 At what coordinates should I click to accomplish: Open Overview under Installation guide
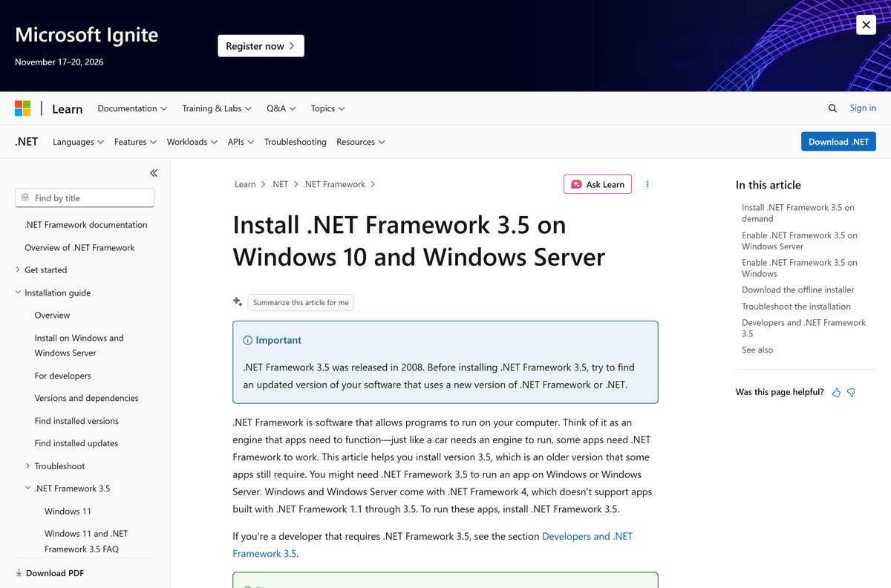pos(52,316)
